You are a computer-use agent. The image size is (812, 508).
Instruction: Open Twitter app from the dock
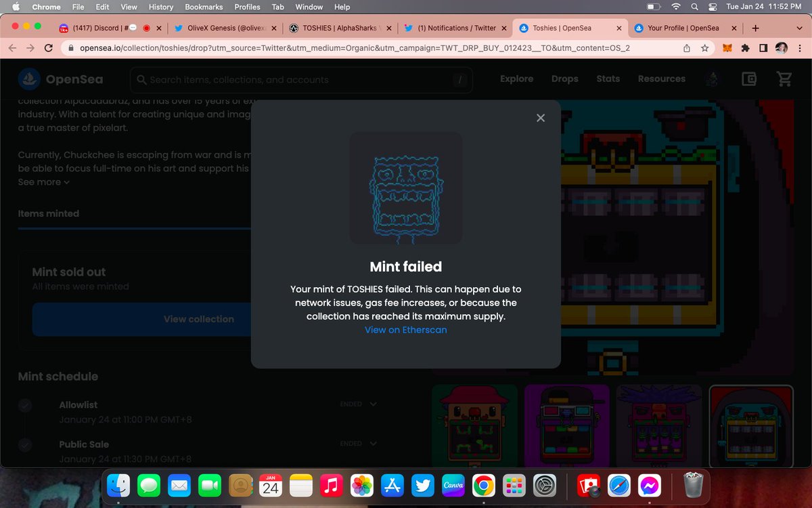click(423, 486)
